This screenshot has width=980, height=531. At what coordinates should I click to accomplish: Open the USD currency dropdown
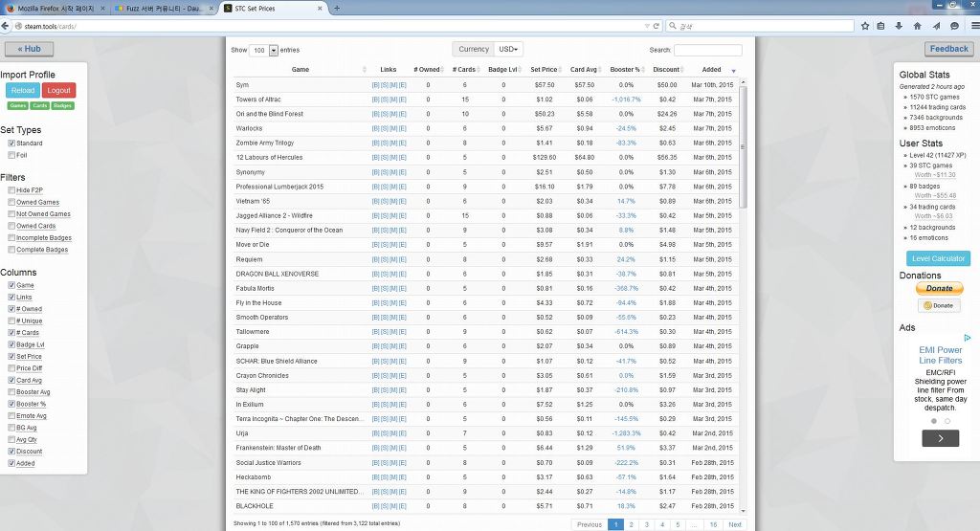coord(508,50)
